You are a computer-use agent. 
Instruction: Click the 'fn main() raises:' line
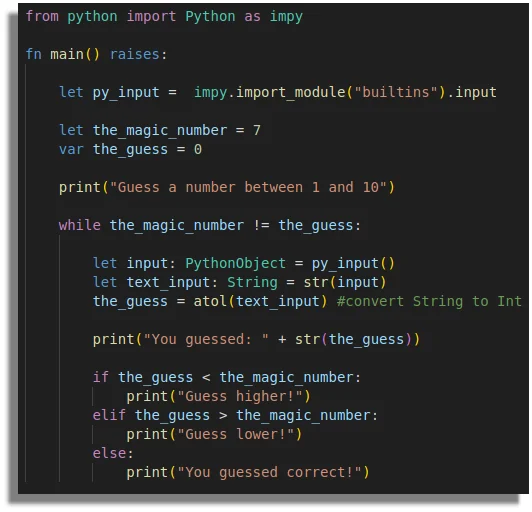coord(97,54)
